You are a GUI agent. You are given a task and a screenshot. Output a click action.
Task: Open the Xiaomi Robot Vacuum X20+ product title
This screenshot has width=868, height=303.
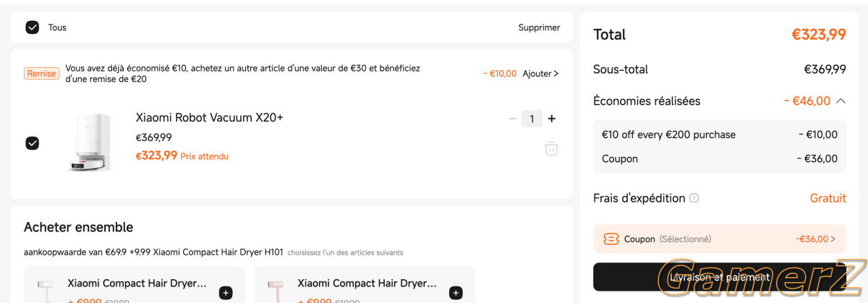209,117
